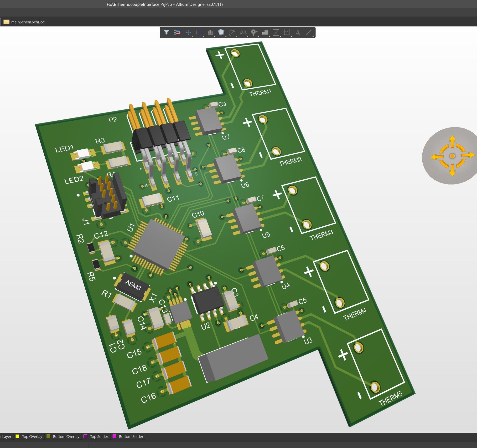Open the Snap Options magnet icon
This screenshot has height=448, width=477.
click(x=177, y=32)
